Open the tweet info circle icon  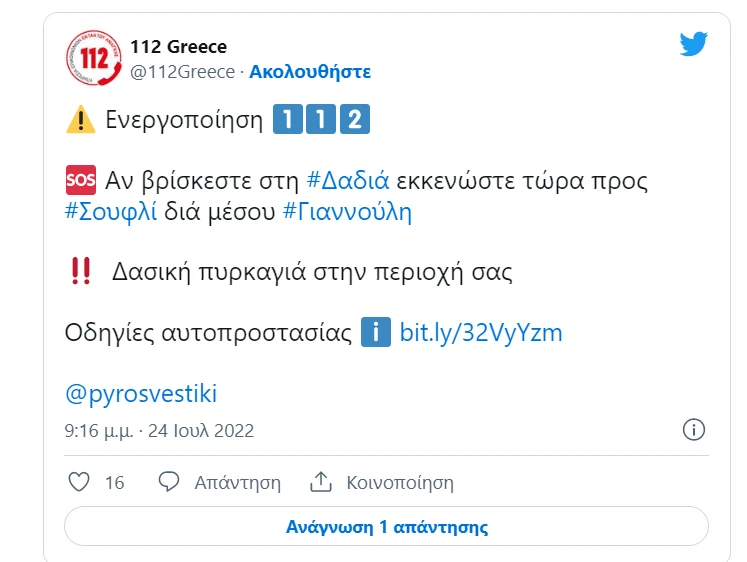coord(694,430)
